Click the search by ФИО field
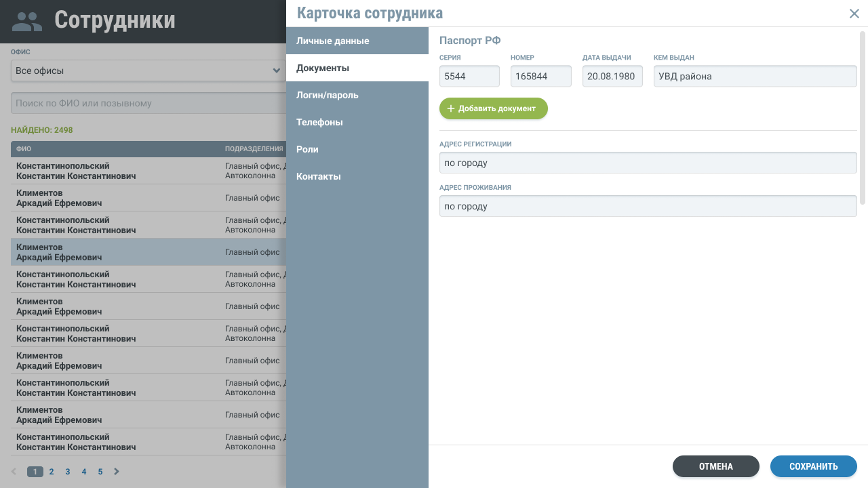The image size is (868, 488). click(148, 103)
